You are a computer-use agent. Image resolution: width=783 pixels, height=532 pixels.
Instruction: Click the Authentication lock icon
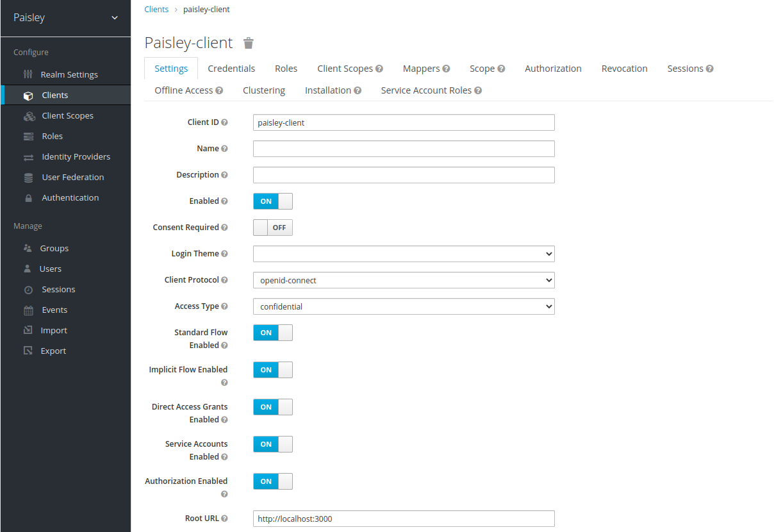pos(28,198)
